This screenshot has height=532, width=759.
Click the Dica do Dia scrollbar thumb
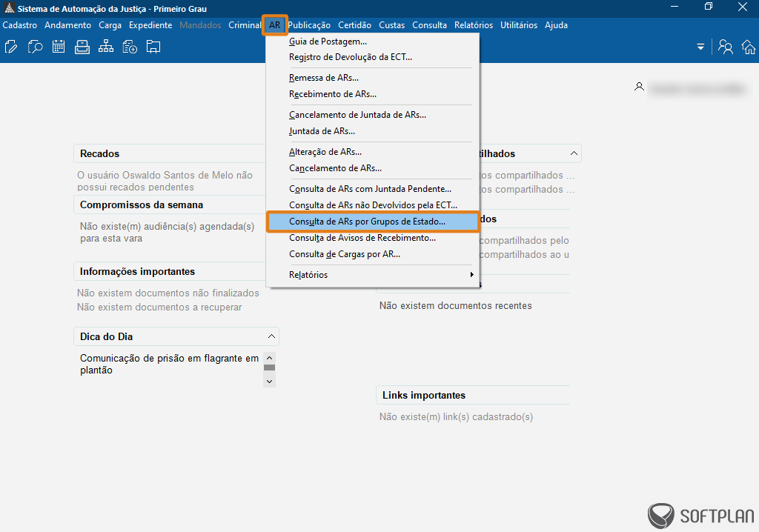point(270,368)
